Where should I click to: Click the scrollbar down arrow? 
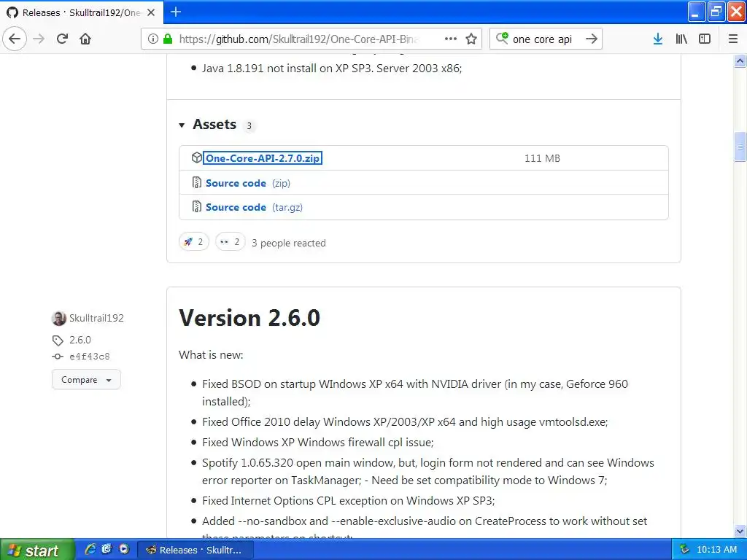click(x=740, y=531)
